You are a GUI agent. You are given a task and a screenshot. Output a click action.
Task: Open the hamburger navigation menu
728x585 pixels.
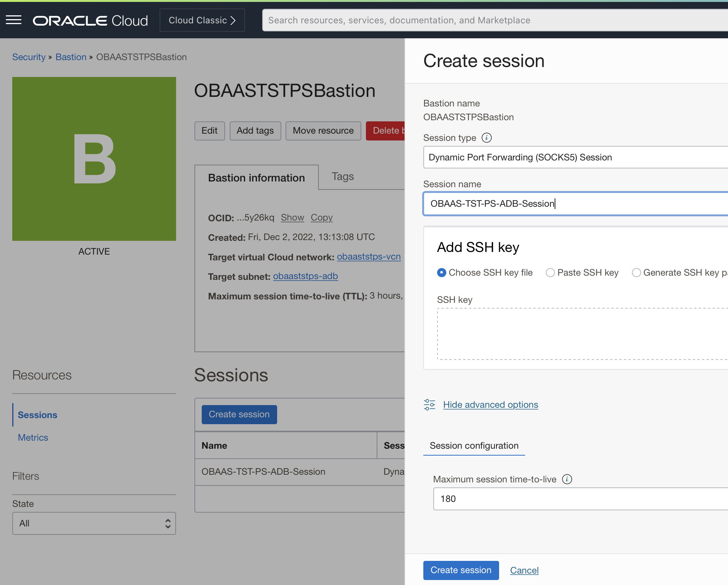point(14,20)
